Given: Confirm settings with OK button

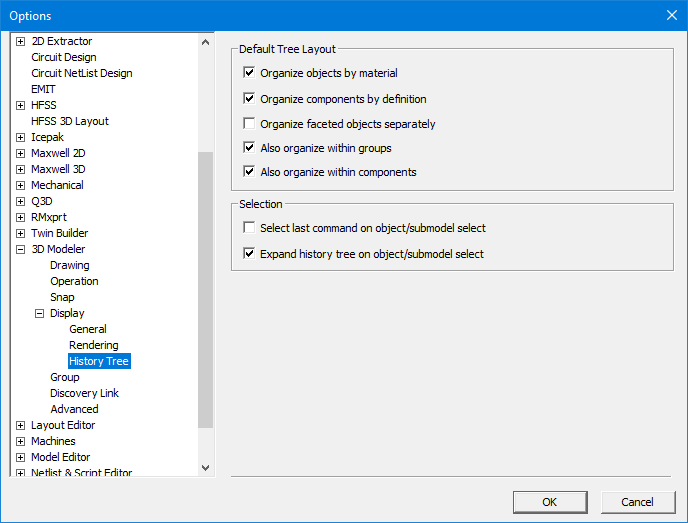Looking at the screenshot, I should (550, 502).
